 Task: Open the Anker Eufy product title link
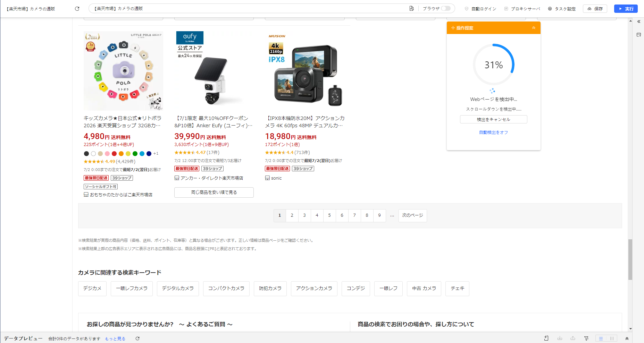[x=214, y=122]
